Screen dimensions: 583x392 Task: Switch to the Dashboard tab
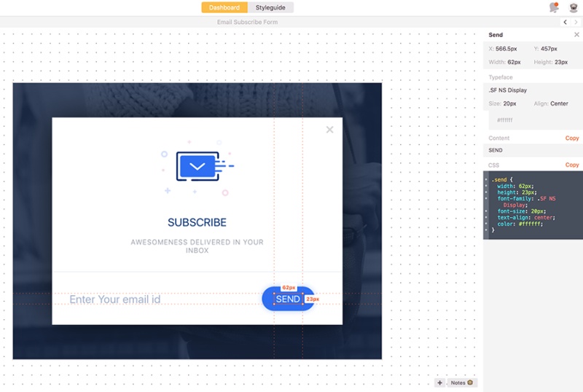click(224, 7)
